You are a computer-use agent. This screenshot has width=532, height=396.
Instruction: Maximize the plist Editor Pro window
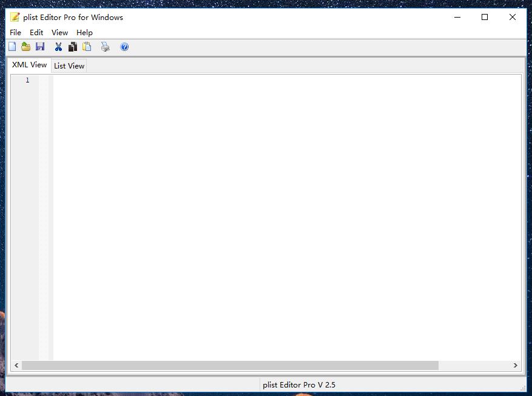485,17
